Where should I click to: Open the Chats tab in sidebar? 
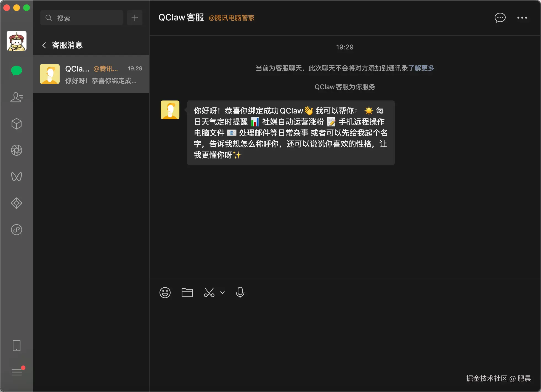click(16, 71)
